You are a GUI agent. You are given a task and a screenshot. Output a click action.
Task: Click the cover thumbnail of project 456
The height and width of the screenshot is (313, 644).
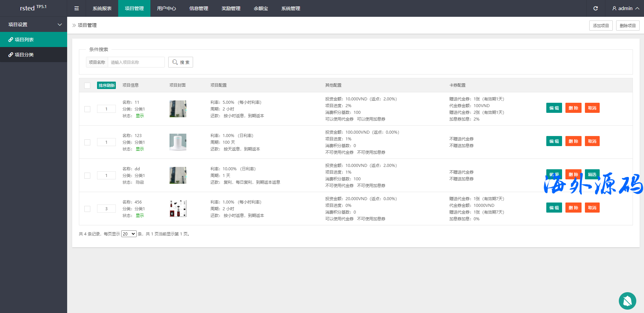(178, 209)
